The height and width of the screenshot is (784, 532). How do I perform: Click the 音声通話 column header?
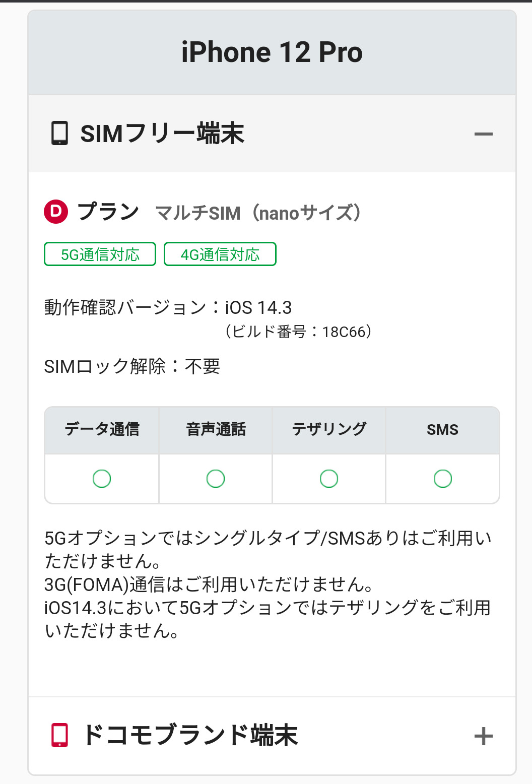click(x=216, y=430)
